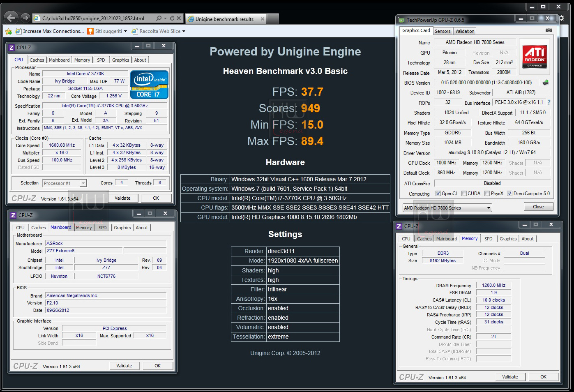574x392 pixels.
Task: Click the GPU-Z title bar application icon
Action: (x=401, y=20)
